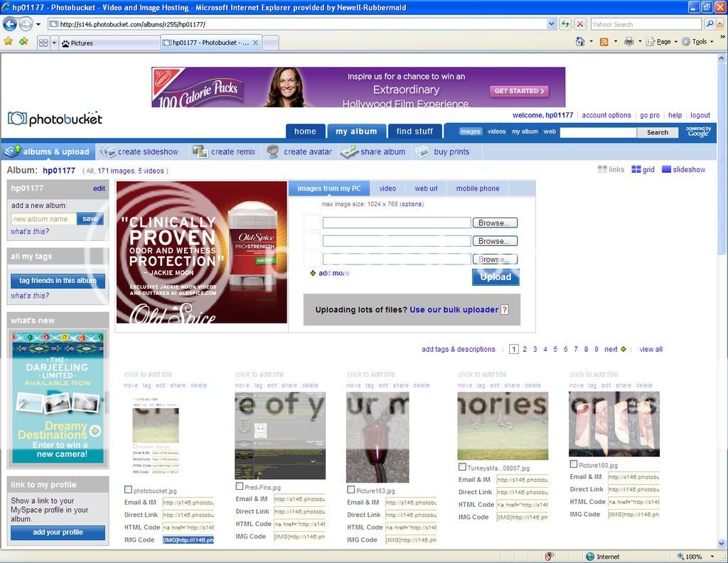
Task: Click the browser Back arrow button
Action: 10,23
